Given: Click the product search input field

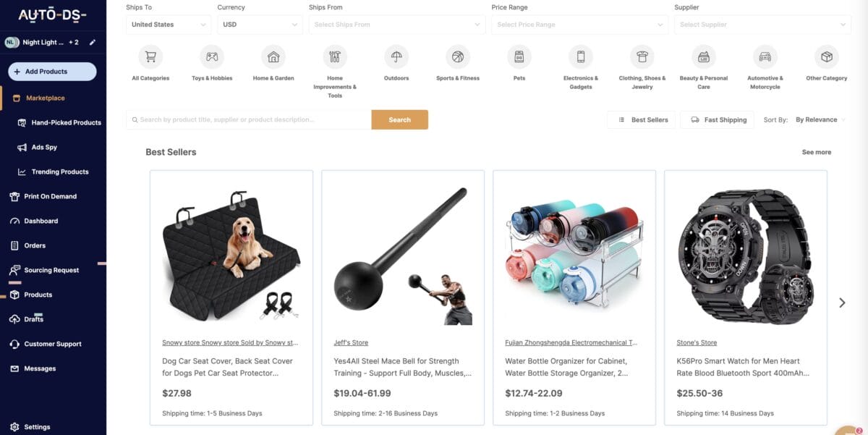Looking at the screenshot, I should click(x=249, y=119).
